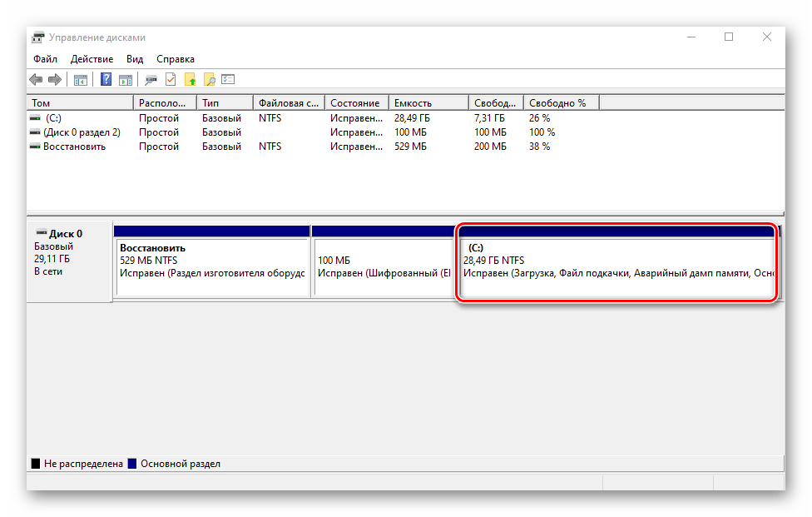Click the Back arrow in the toolbar
Image resolution: width=812 pixels, height=517 pixels.
tap(36, 80)
